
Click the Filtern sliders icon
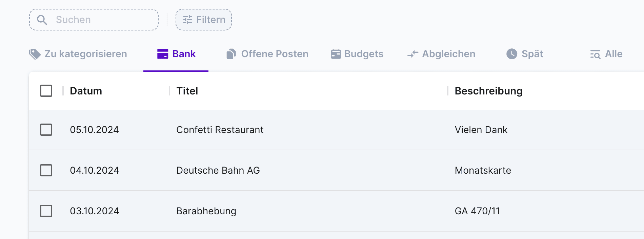pos(187,20)
